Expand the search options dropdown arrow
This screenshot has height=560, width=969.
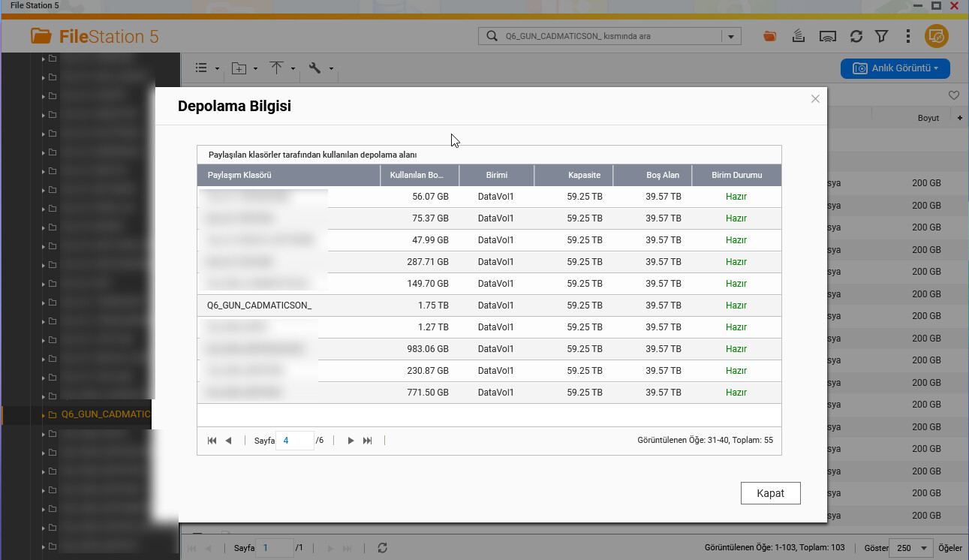[731, 36]
